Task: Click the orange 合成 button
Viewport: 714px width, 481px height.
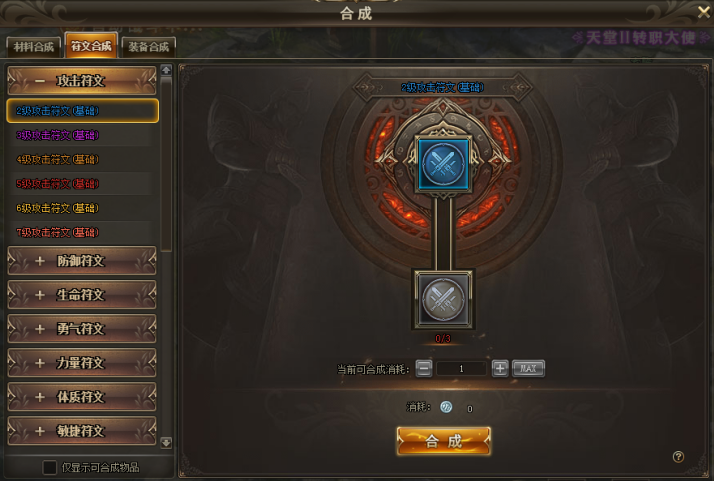Action: [x=444, y=441]
